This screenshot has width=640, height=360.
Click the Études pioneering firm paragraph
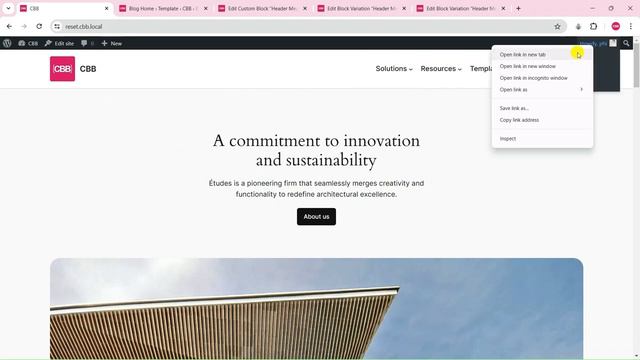[x=316, y=189]
